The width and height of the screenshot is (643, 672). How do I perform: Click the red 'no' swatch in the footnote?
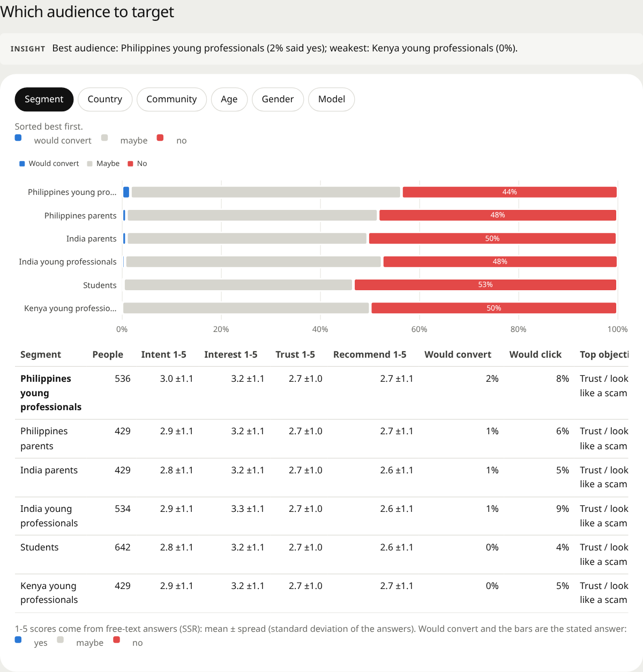pos(117,639)
